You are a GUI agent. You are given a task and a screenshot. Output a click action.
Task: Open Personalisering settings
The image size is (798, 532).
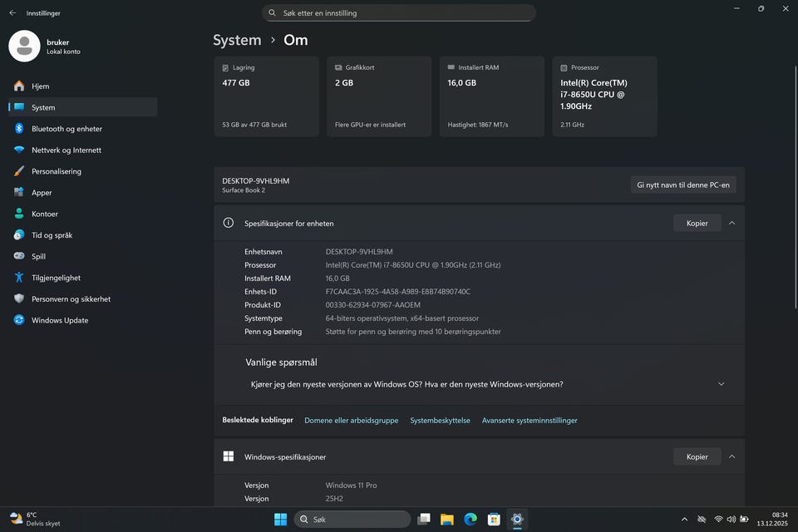(x=57, y=171)
